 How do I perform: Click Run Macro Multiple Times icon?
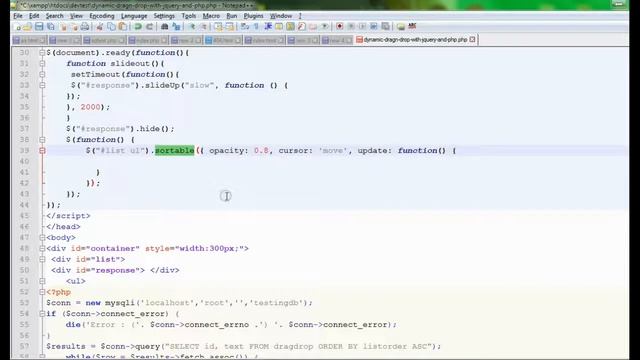point(373,27)
